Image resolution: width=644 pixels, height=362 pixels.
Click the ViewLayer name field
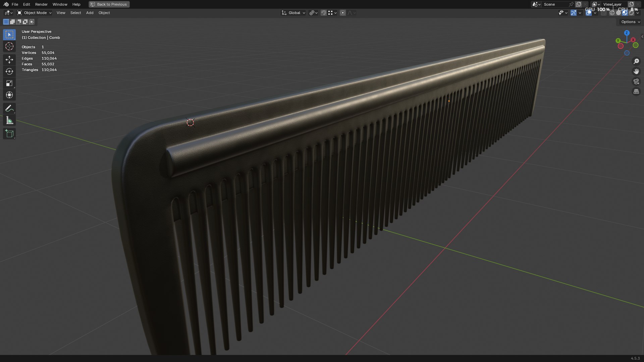click(x=614, y=4)
